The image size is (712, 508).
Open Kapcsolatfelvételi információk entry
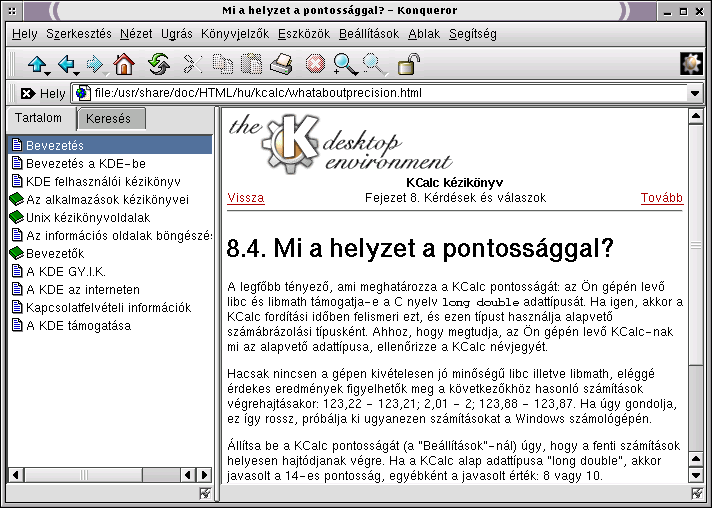108,308
